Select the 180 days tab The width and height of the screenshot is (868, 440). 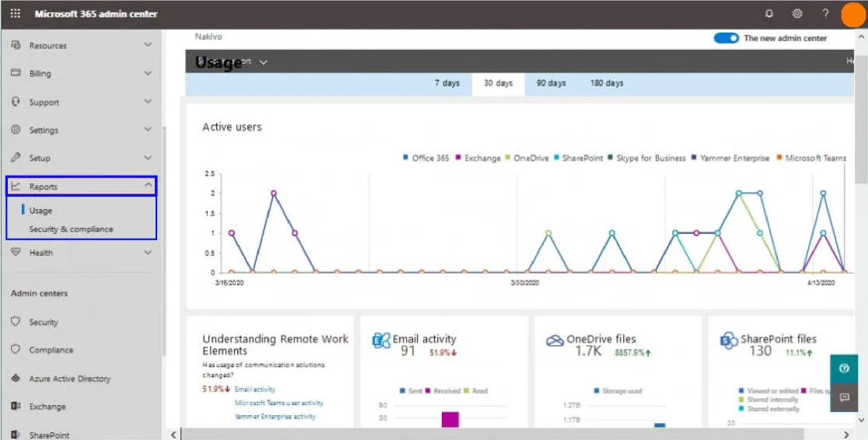click(607, 84)
